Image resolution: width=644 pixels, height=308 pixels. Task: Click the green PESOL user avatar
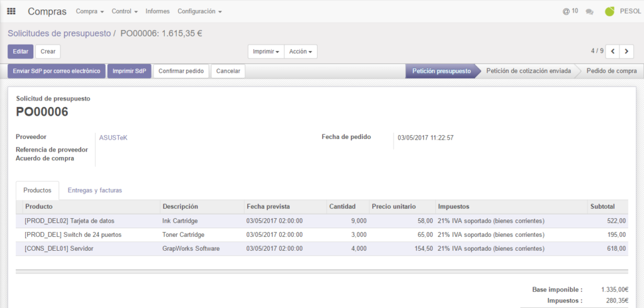pos(609,11)
